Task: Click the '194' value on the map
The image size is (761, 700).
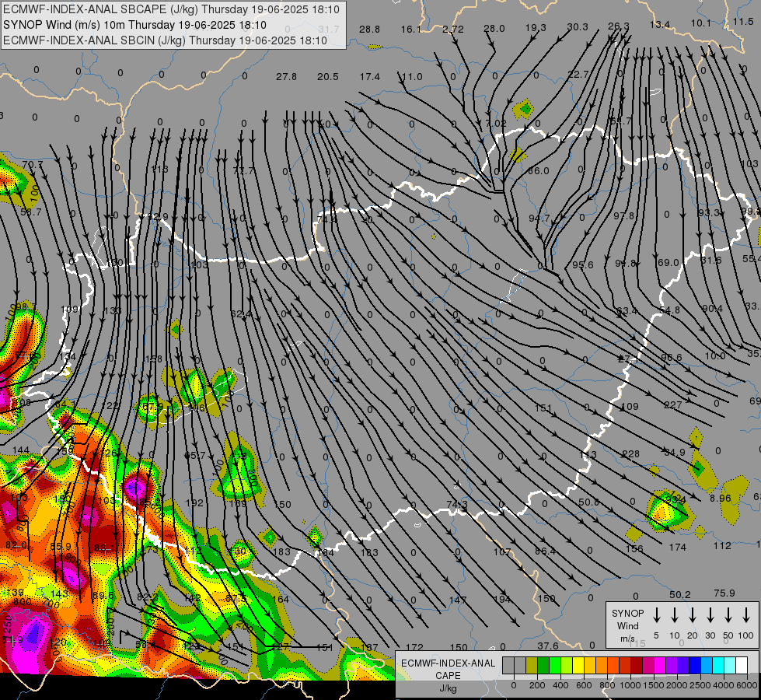Action: tap(502, 600)
